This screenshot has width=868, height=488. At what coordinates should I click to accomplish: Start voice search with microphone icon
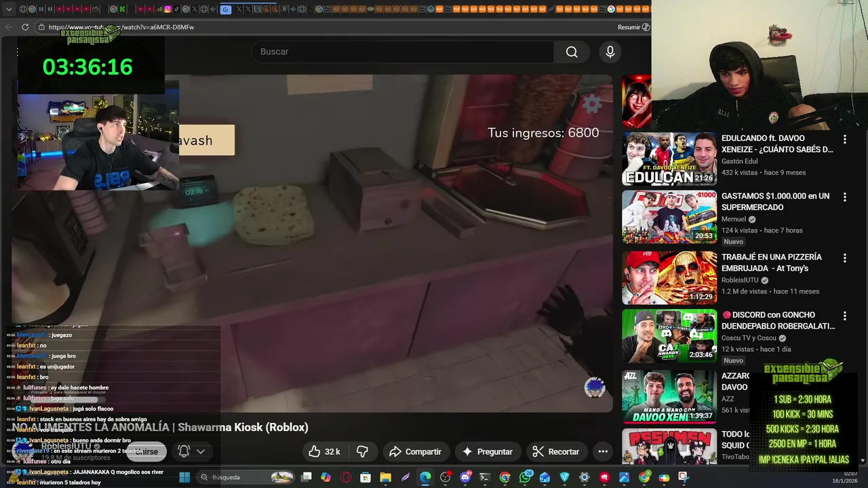[x=610, y=52]
